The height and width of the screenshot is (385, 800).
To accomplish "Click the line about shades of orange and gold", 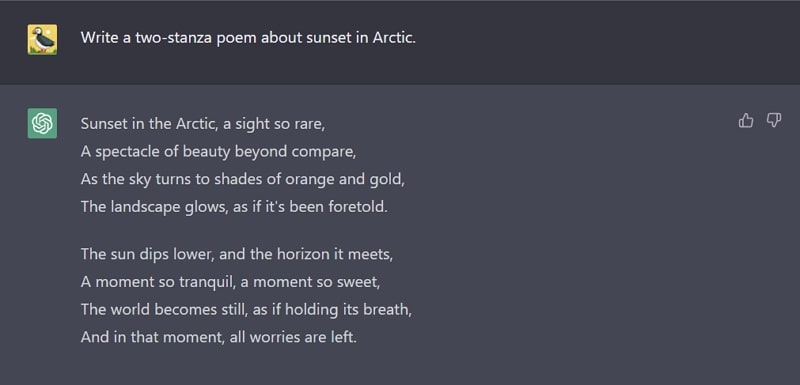I will (242, 179).
